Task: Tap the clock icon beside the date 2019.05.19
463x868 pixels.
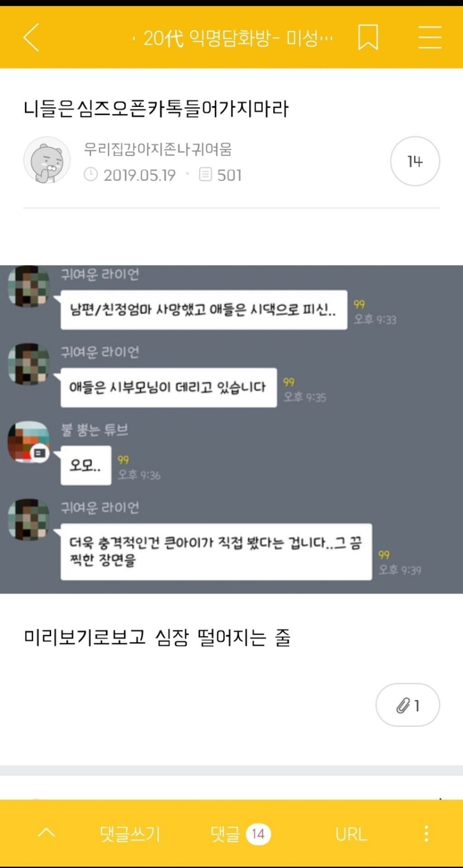Action: [91, 174]
